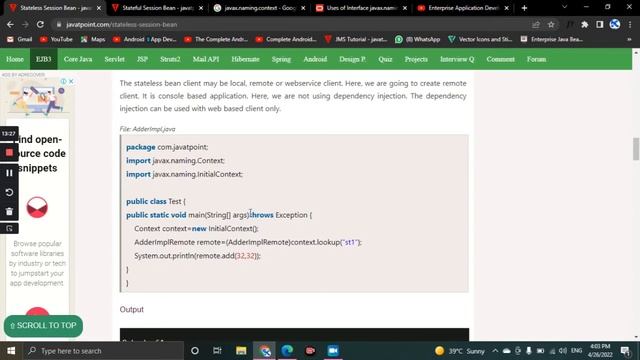Image resolution: width=640 pixels, height=360 pixels.
Task: Open the Chrome profile avatar
Action: [x=615, y=24]
